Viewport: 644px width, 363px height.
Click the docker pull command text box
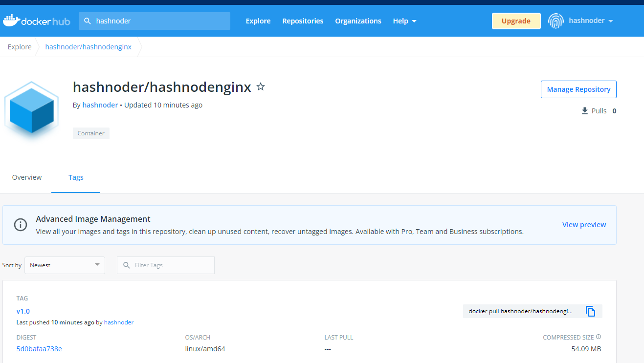pos(521,311)
